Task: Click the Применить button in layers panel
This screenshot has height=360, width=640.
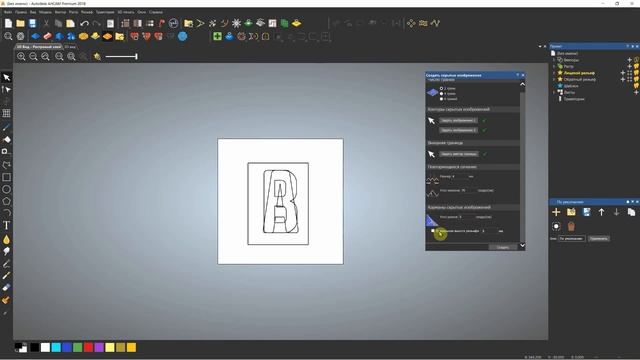Action: pos(598,238)
